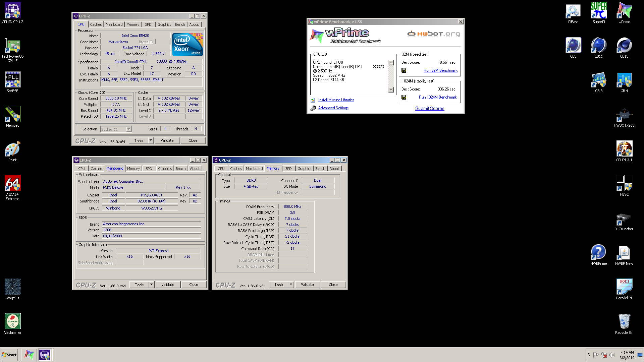Show hidden tray icons arrow
Image resolution: width=644 pixels, height=362 pixels.
[589, 355]
